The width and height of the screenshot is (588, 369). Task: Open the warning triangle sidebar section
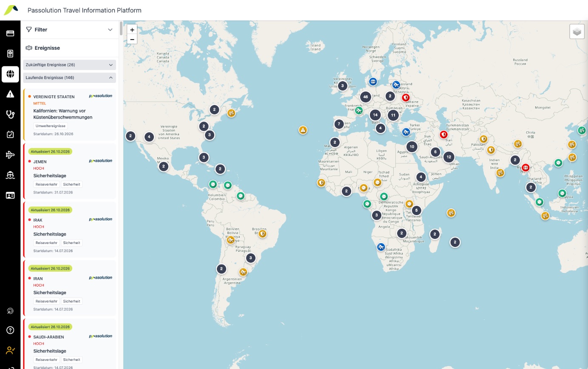click(x=10, y=94)
